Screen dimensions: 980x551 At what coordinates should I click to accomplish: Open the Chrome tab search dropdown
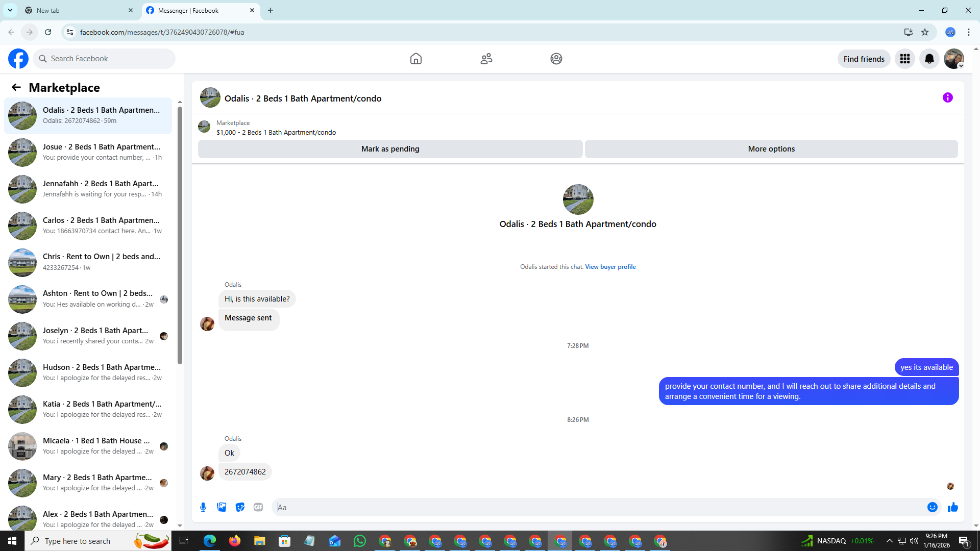tap(10, 10)
